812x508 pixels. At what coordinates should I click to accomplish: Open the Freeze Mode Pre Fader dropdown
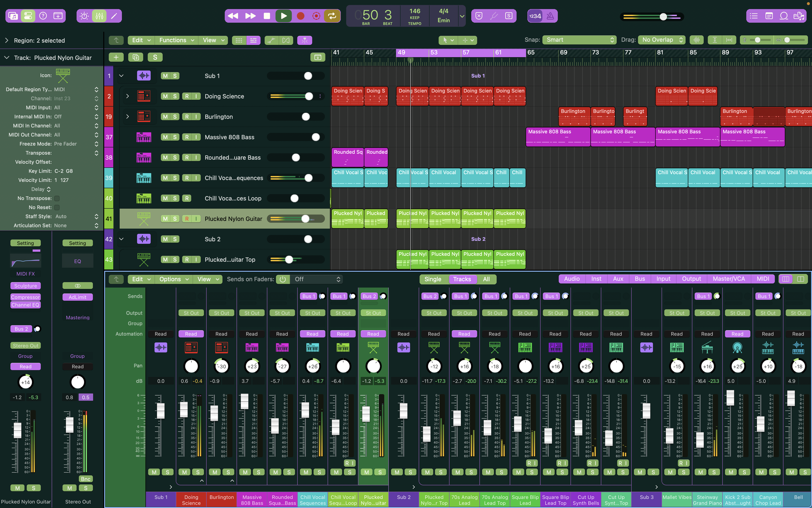(77, 144)
